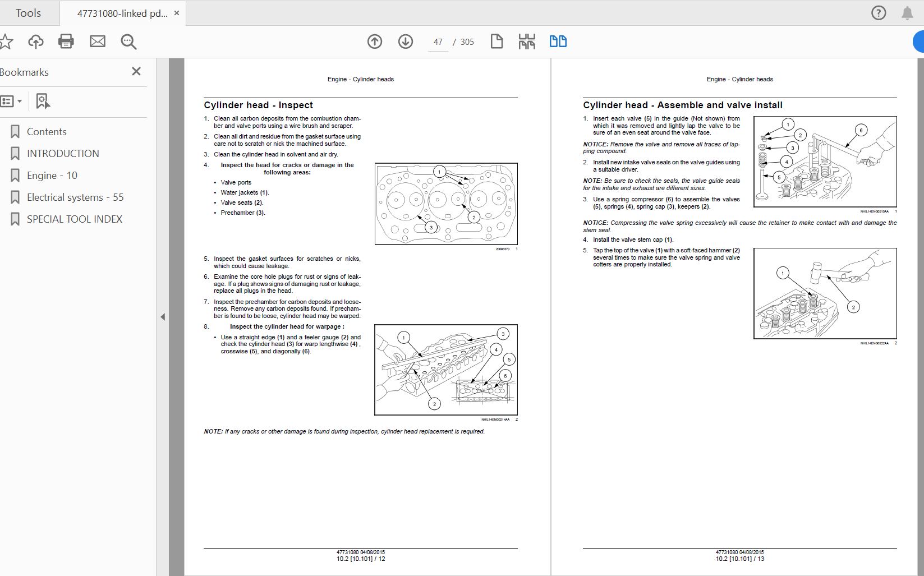The image size is (924, 576).
Task: Open the find text magnifier tool
Action: (128, 42)
